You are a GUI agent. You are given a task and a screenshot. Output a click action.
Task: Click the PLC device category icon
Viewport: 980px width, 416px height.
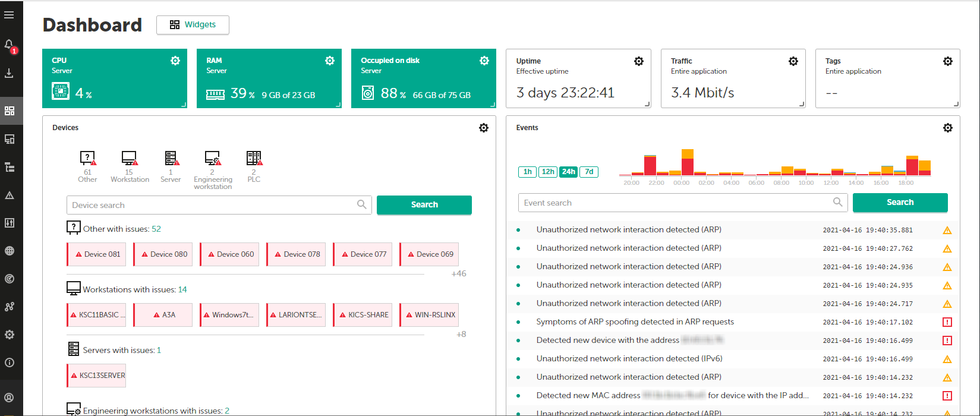(x=254, y=159)
